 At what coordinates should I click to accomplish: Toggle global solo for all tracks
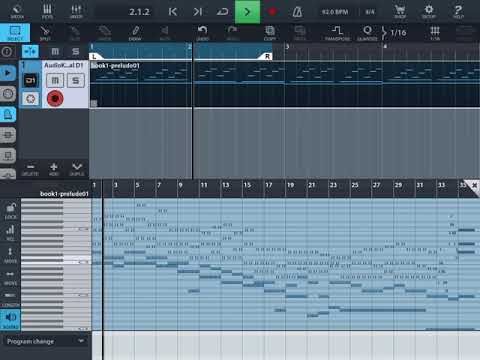[x=76, y=51]
